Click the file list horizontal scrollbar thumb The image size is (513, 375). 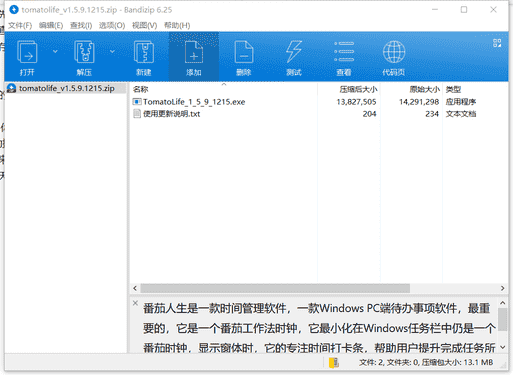[275, 288]
